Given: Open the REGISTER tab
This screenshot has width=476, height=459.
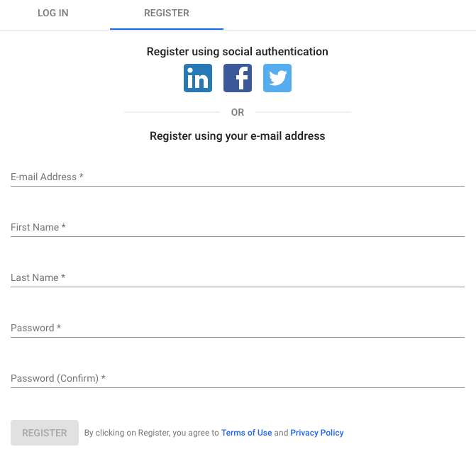Looking at the screenshot, I should [x=167, y=13].
